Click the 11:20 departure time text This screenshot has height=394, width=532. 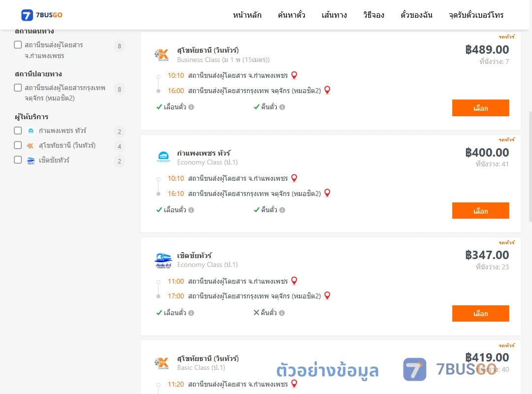[176, 384]
